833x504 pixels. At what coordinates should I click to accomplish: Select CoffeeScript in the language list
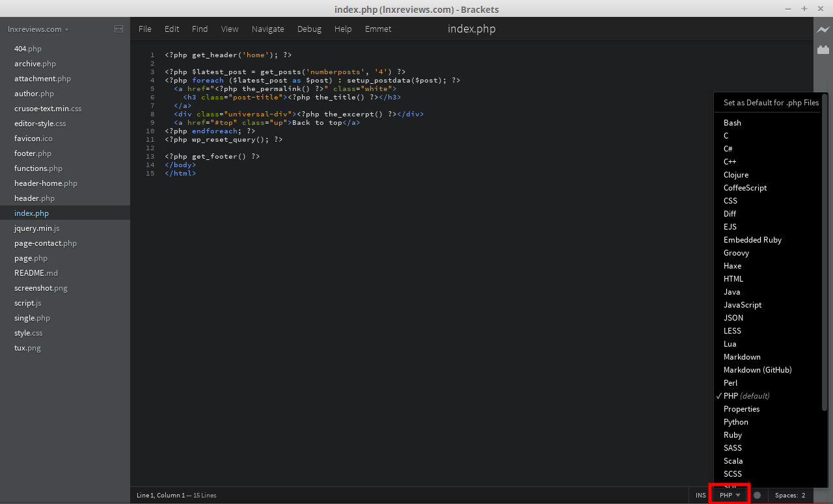pyautogui.click(x=745, y=187)
